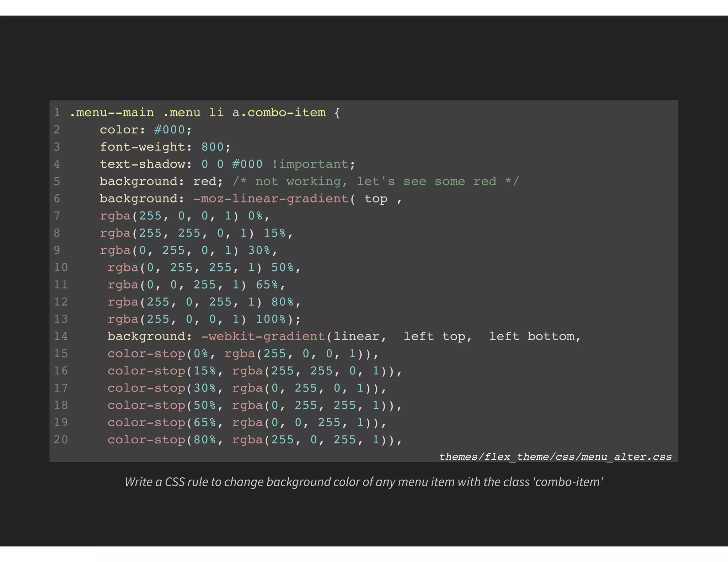The image size is (728, 562).
Task: Click 'left bottom,' on line 14
Action: [535, 336]
